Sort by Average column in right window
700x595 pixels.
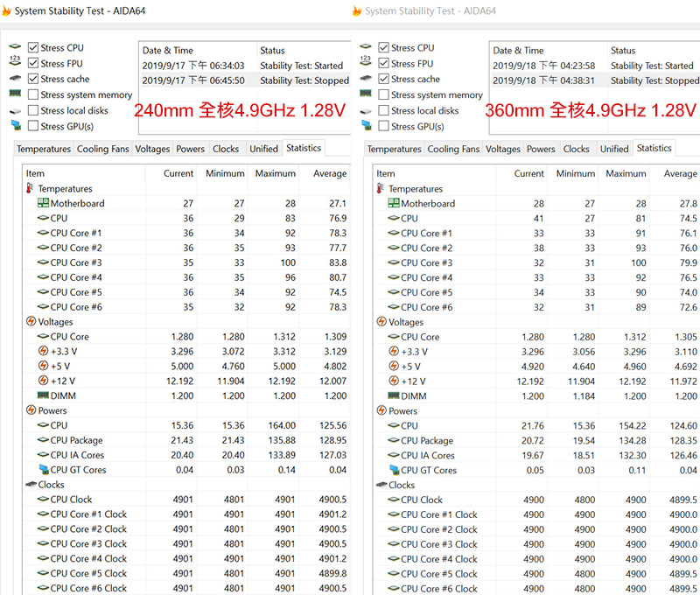pos(674,173)
